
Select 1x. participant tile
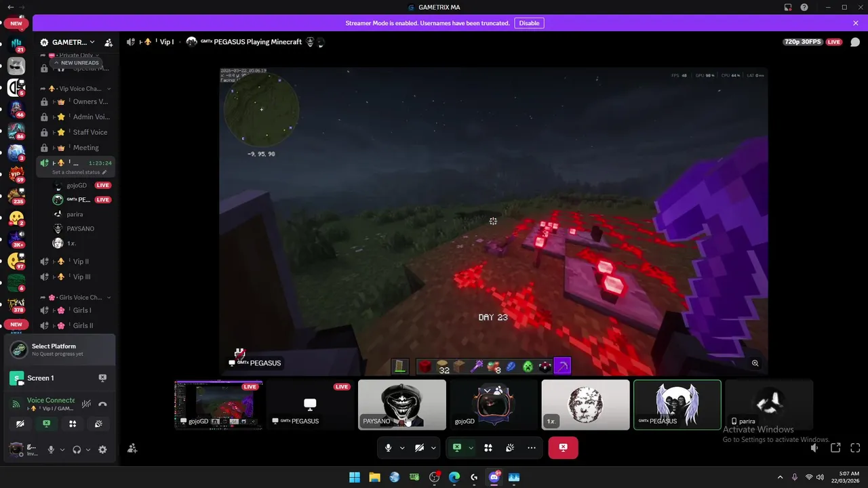point(586,405)
